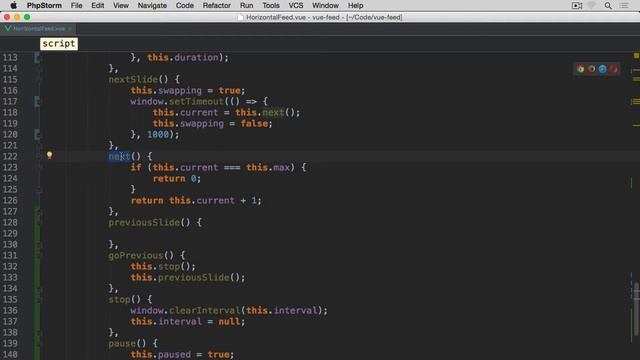Collapse the if block fold on line 123

coord(38,167)
